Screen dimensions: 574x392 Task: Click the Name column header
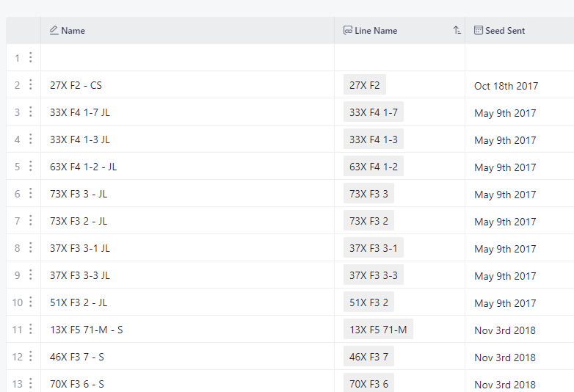coord(187,30)
